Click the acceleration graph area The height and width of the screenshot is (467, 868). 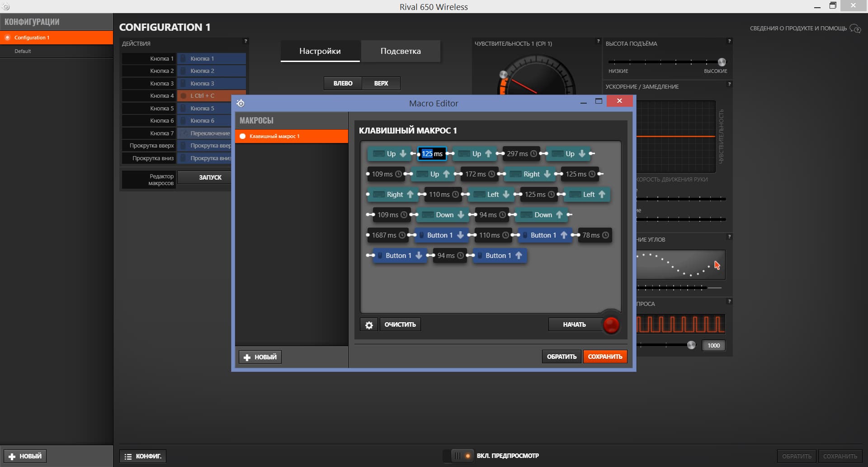(x=676, y=137)
